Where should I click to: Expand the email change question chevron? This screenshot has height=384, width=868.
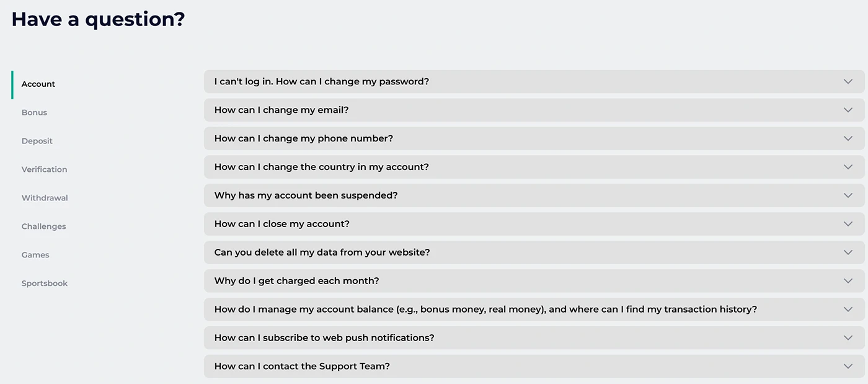pos(533,110)
